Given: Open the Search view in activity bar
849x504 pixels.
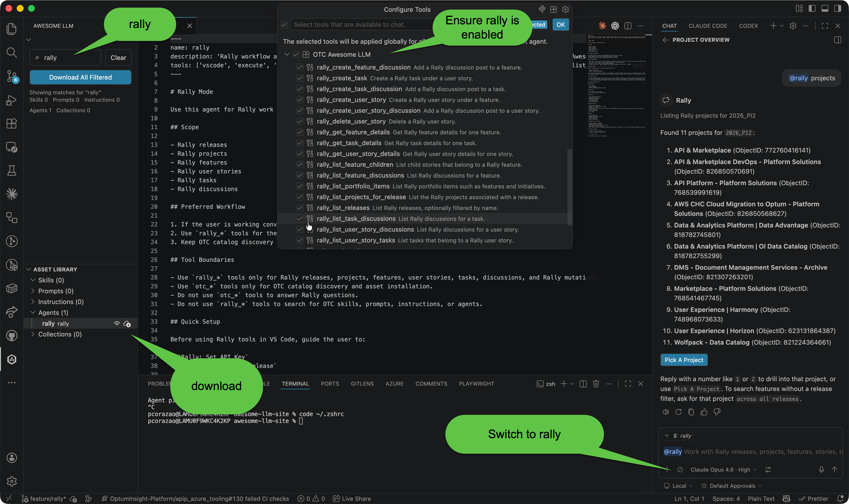Looking at the screenshot, I should (12, 52).
